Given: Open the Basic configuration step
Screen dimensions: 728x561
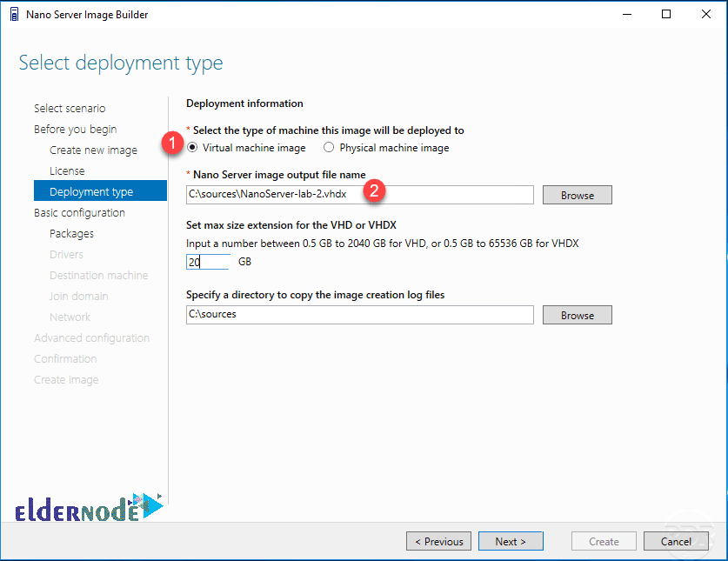Looking at the screenshot, I should coord(79,213).
